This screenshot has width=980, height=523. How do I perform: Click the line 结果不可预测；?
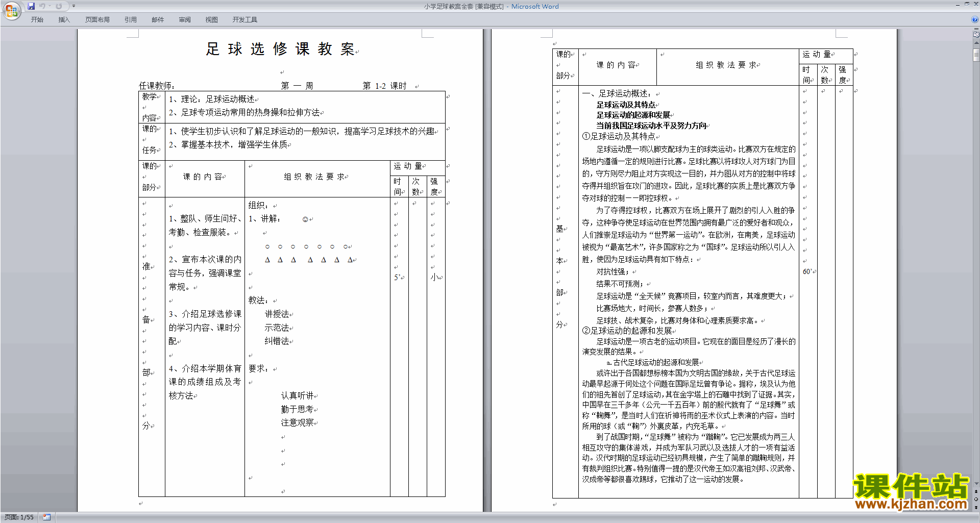620,284
